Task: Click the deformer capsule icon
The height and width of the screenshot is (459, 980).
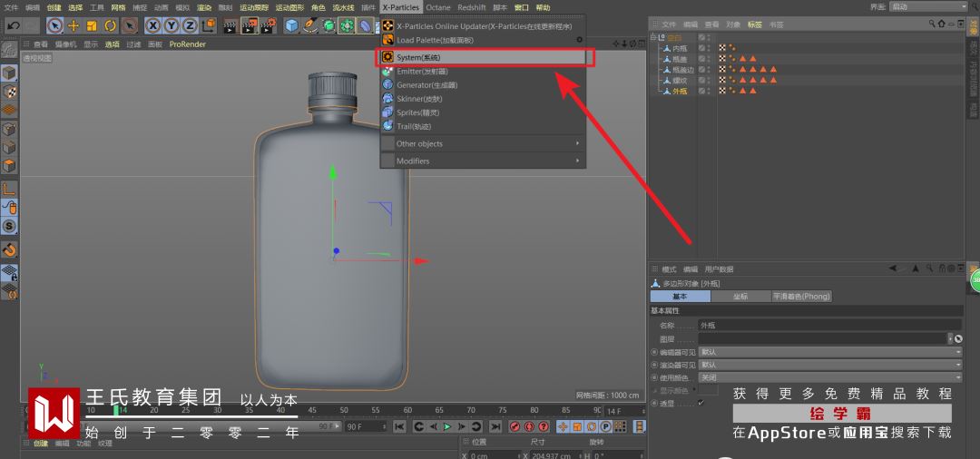Action: 365,25
